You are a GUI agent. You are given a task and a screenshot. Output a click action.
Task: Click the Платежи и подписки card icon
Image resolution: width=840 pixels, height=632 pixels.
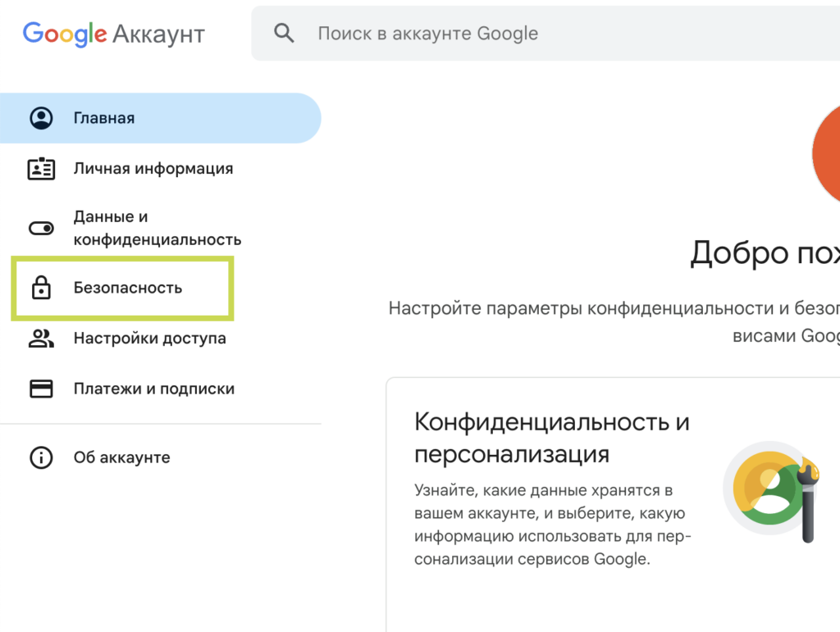coord(41,389)
